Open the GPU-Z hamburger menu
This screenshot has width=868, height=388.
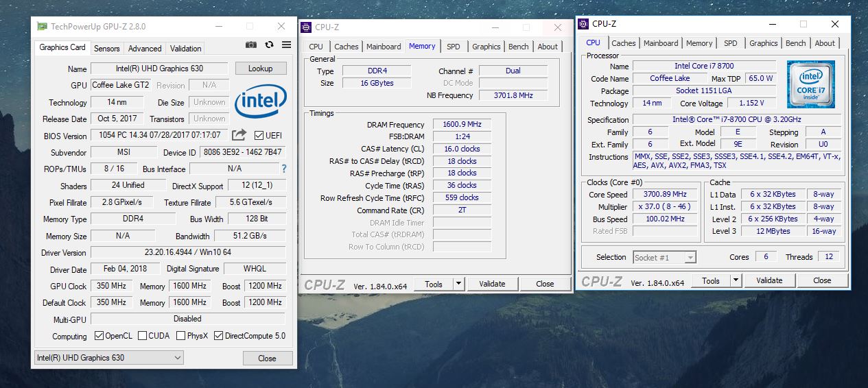point(286,45)
